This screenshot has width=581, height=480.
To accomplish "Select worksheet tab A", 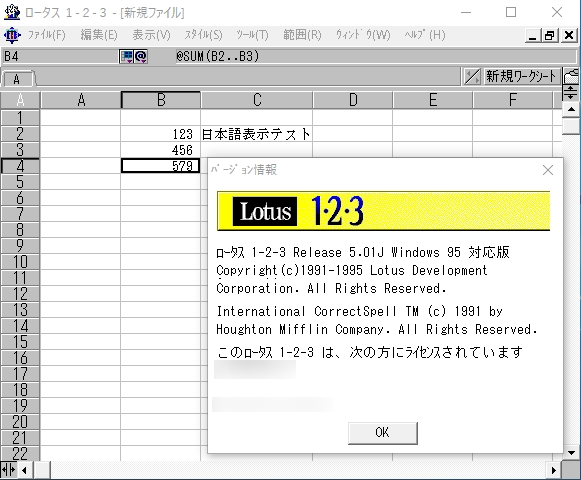I will 17,79.
